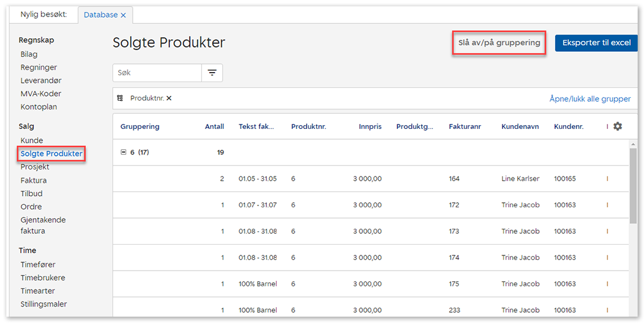Viewport: 644px width, 323px height.
Task: Open column settings gear icon
Action: 617,126
